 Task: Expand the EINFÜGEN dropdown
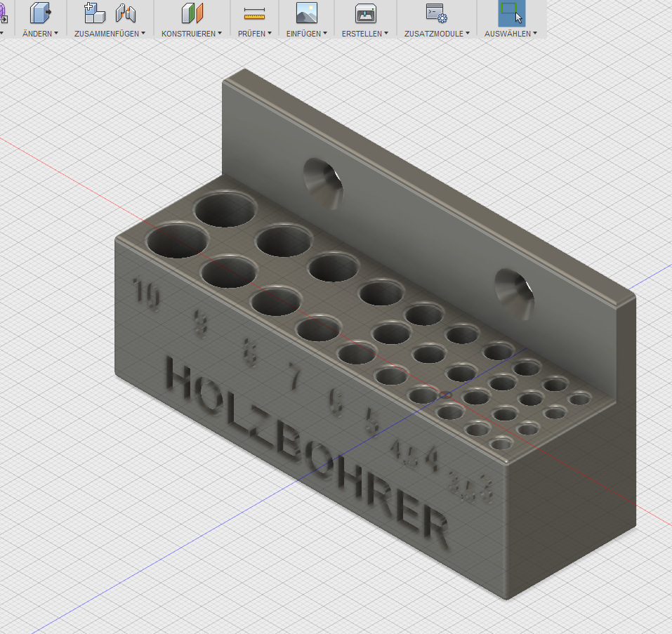307,34
